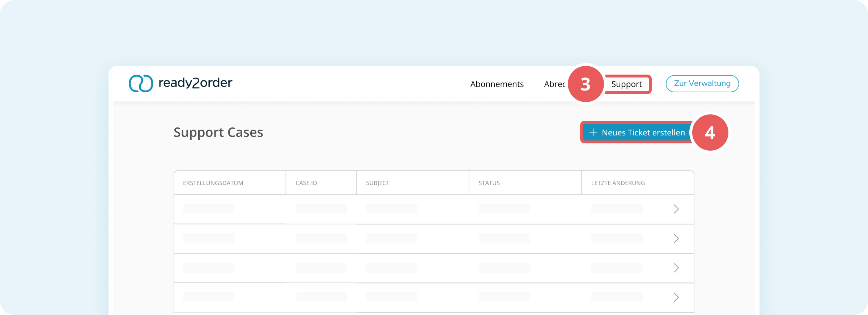Screen dimensions: 868x315
Task: Click the Zur Verwaltung button
Action: 702,84
